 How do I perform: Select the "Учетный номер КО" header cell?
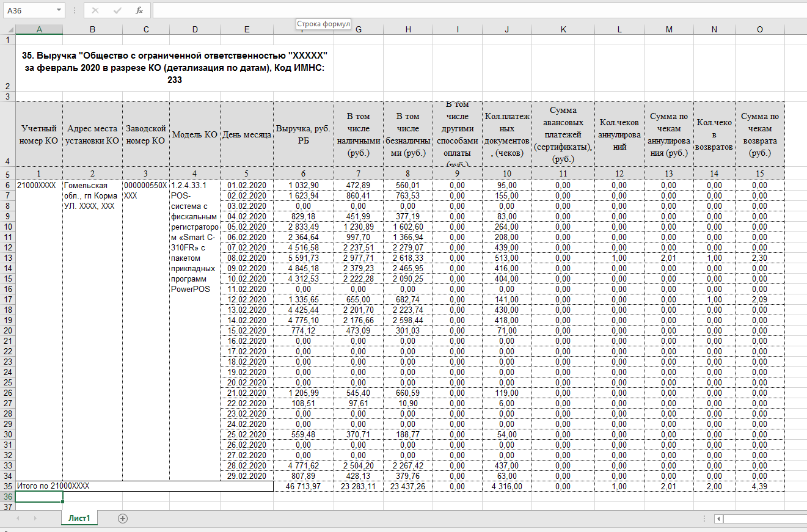(39, 134)
